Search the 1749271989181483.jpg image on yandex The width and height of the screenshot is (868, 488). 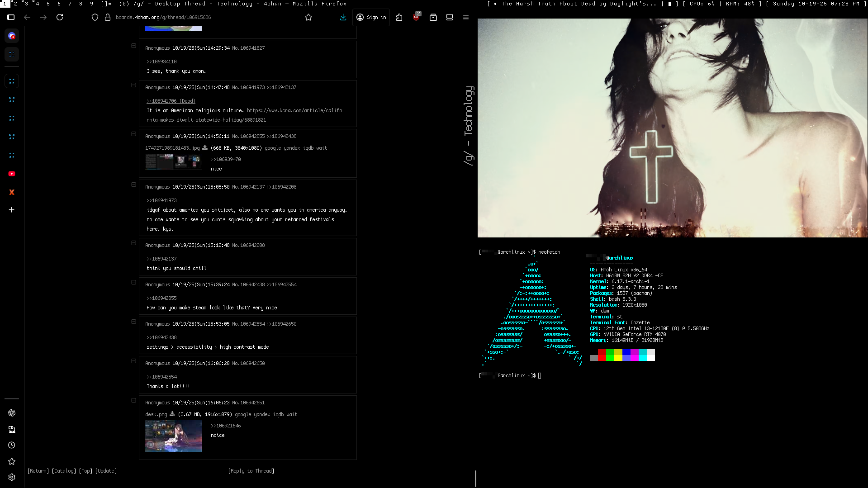292,148
